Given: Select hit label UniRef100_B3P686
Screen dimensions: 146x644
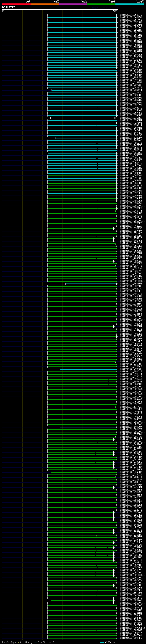Looking at the screenshot, I should point(131,286).
